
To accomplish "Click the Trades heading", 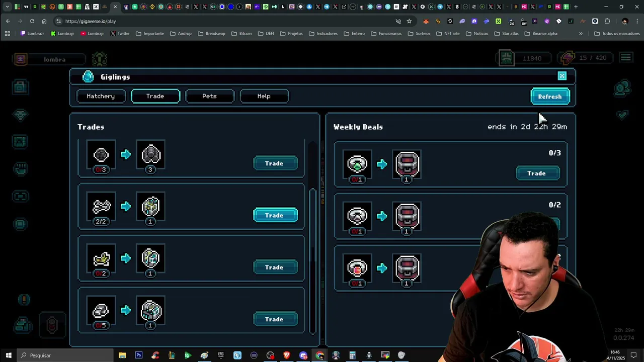I will click(91, 127).
